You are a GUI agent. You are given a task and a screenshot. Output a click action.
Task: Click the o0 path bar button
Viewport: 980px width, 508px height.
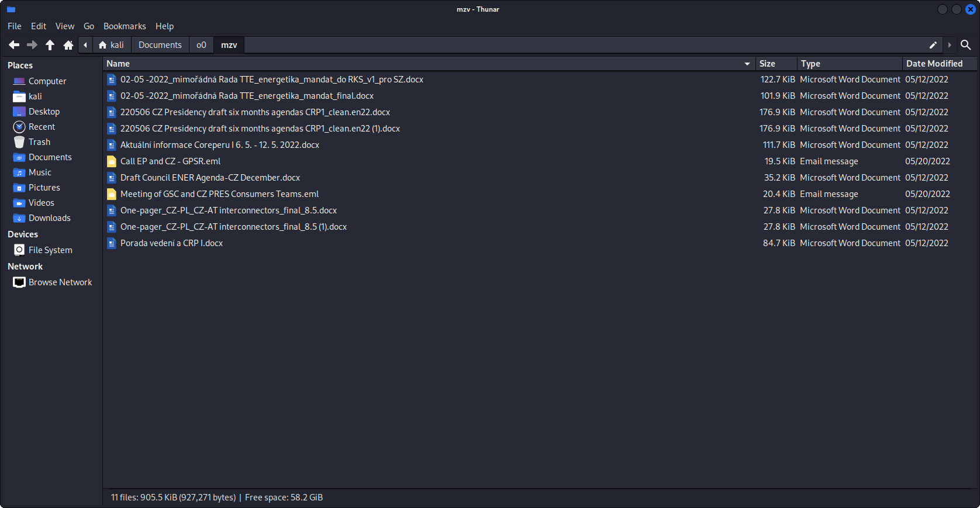[x=201, y=45]
